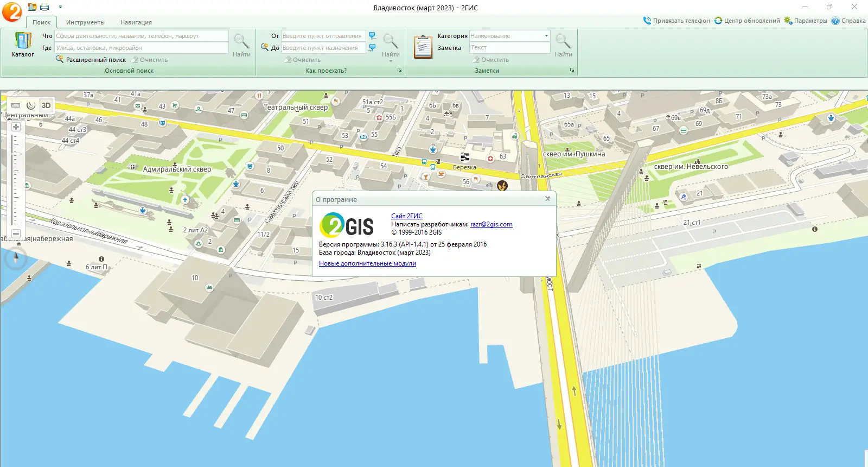Select the radius search tool on the map
The height and width of the screenshot is (467, 868).
pyautogui.click(x=31, y=105)
